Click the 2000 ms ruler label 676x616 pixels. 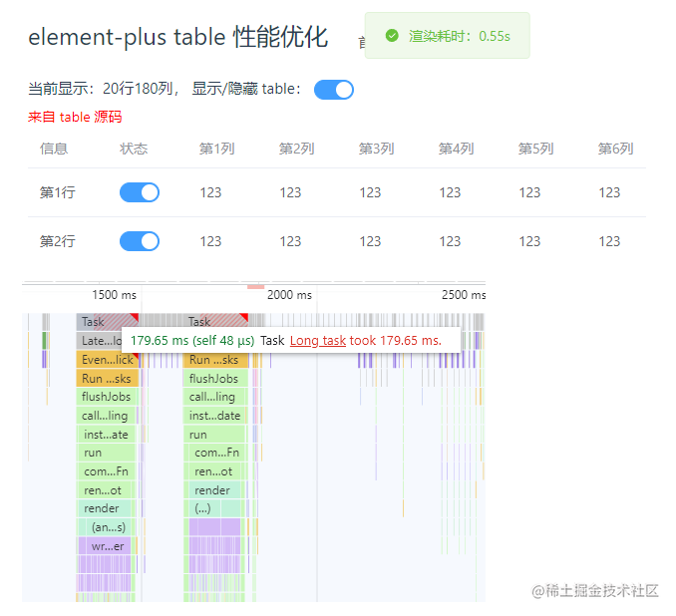click(289, 295)
